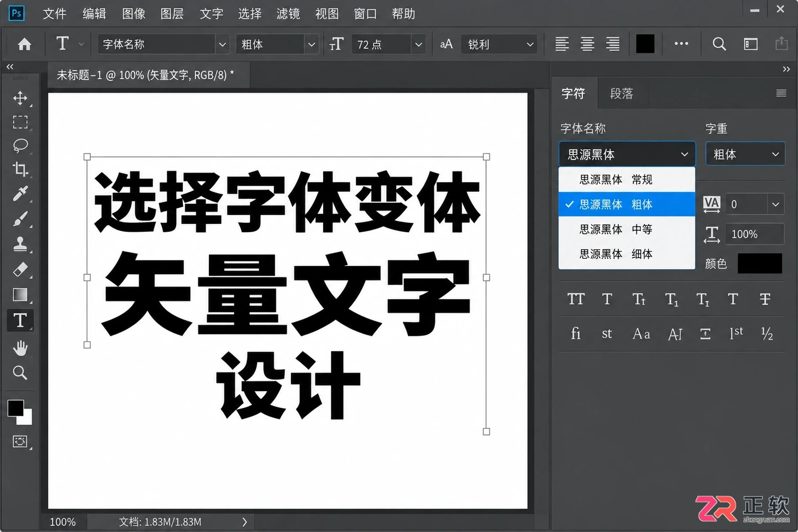This screenshot has width=798, height=532.
Task: Toggle ordinals (1st) OpenType feature
Action: click(736, 333)
